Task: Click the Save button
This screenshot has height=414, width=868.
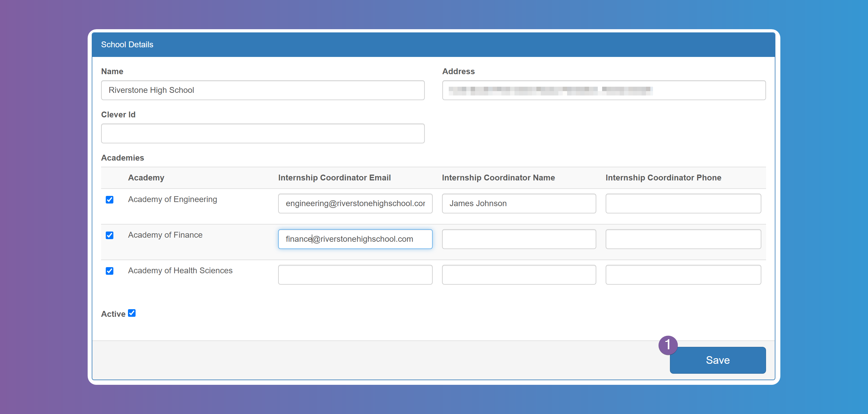Action: tap(717, 360)
